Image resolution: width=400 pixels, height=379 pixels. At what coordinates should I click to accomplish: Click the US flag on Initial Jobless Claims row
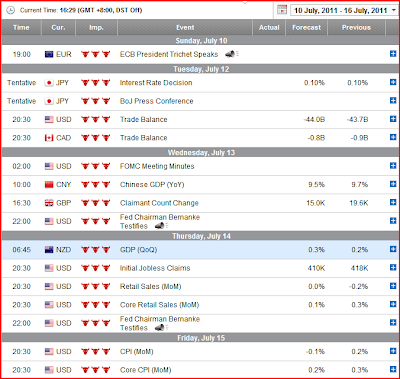pyautogui.click(x=49, y=268)
